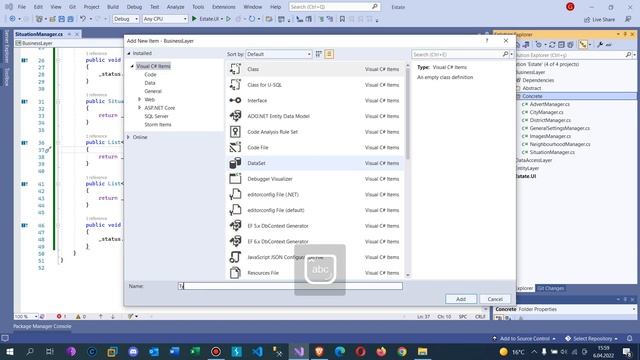This screenshot has height=360, width=640.
Task: Open the Extensions menu
Action: tap(224, 7)
